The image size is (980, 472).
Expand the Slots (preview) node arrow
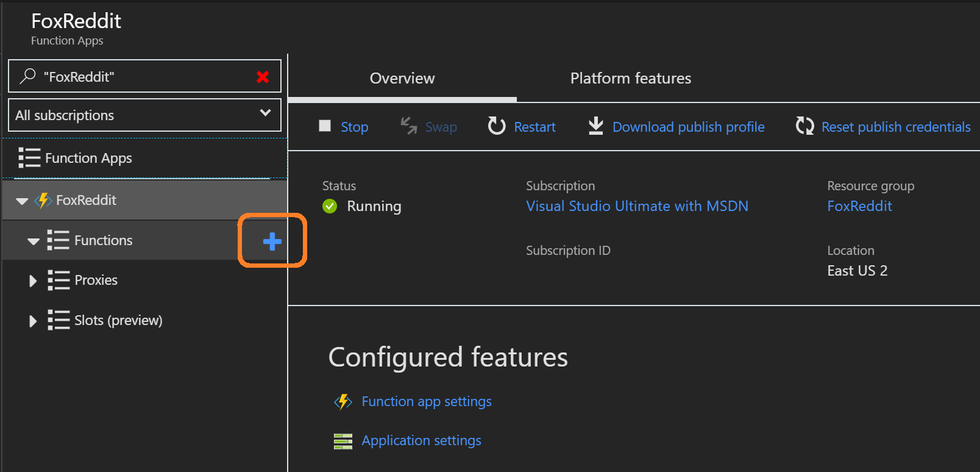(33, 321)
